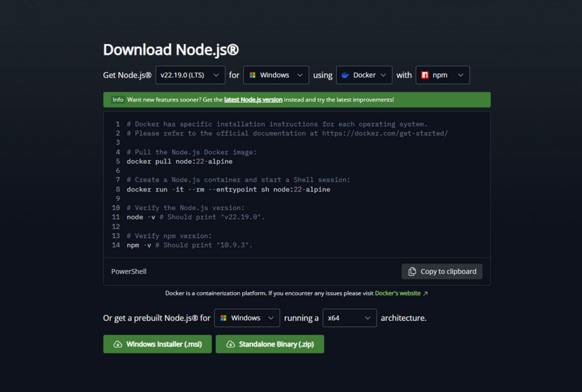Click the Windows logo in the platform selector
This screenshot has height=392, width=582.
[x=252, y=75]
